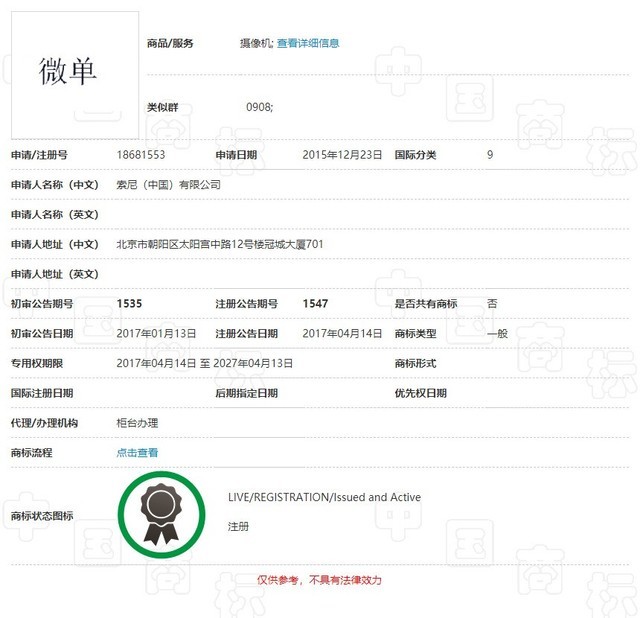Select application date 2015年12月23日
This screenshot has height=618, width=640.
[342, 155]
